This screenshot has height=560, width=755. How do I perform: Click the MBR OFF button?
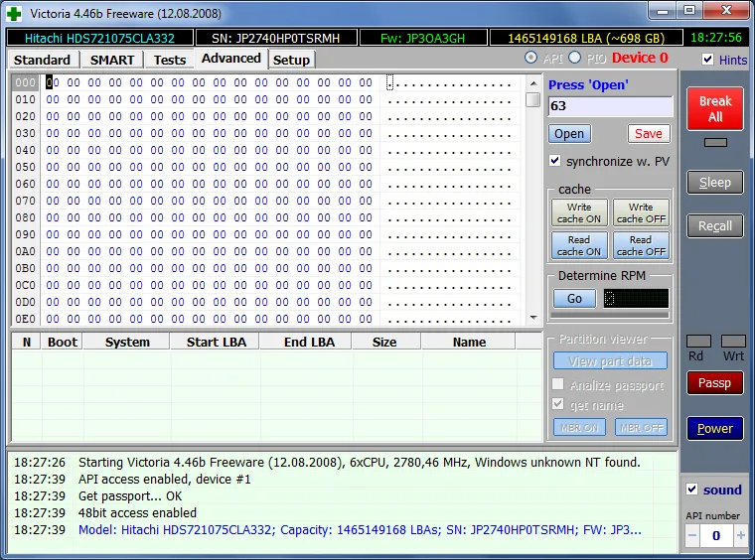click(642, 427)
